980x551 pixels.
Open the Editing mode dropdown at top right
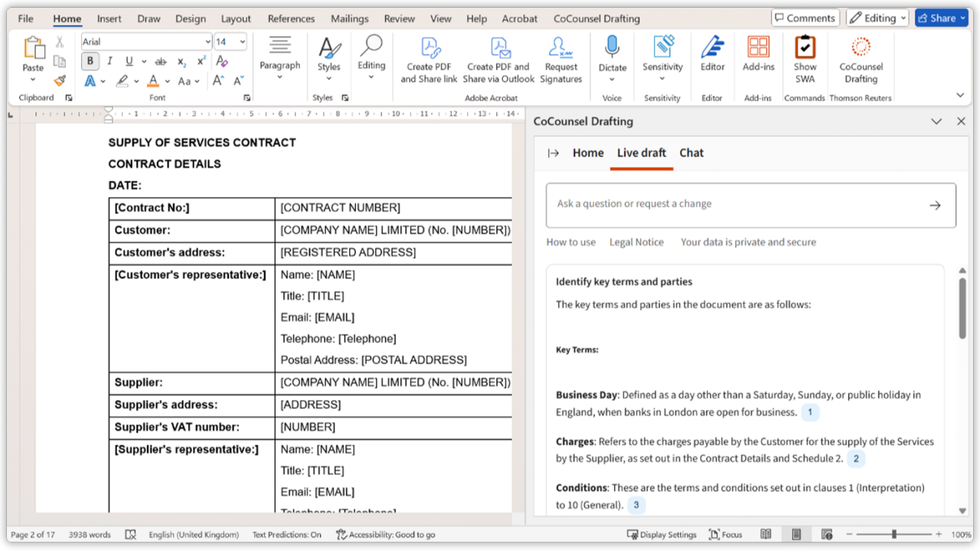coord(877,18)
